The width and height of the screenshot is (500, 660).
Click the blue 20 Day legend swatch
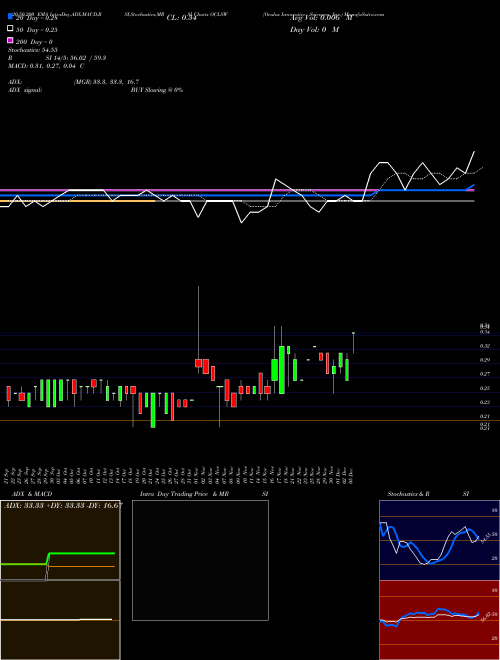point(10,16)
